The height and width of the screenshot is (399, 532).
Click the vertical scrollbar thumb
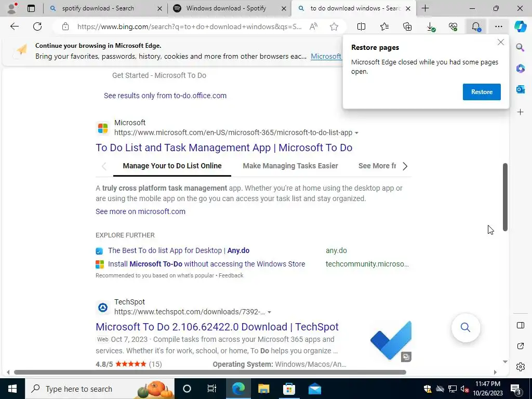[505, 197]
